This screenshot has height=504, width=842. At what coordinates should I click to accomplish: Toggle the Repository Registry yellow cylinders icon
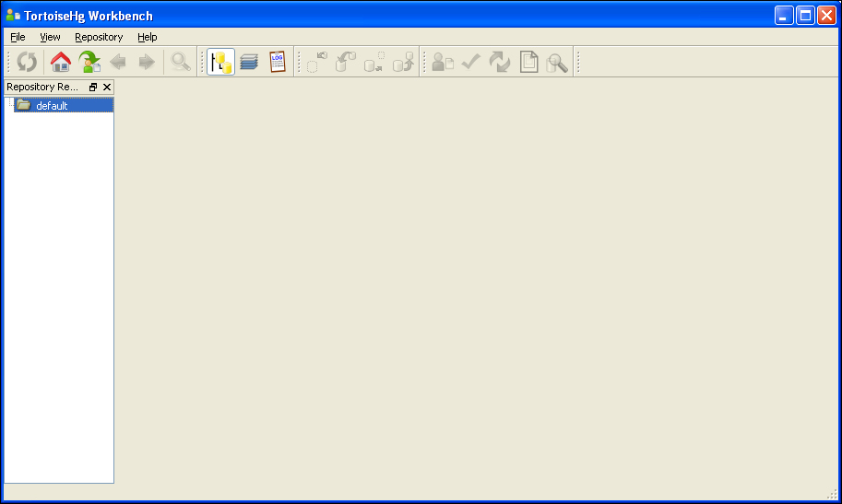pyautogui.click(x=220, y=62)
